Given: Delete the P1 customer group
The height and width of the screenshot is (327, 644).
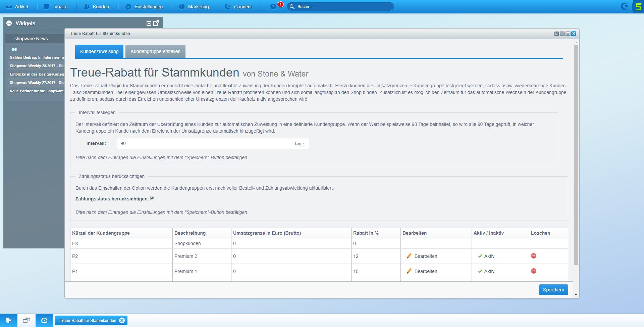Looking at the screenshot, I should coord(534,271).
